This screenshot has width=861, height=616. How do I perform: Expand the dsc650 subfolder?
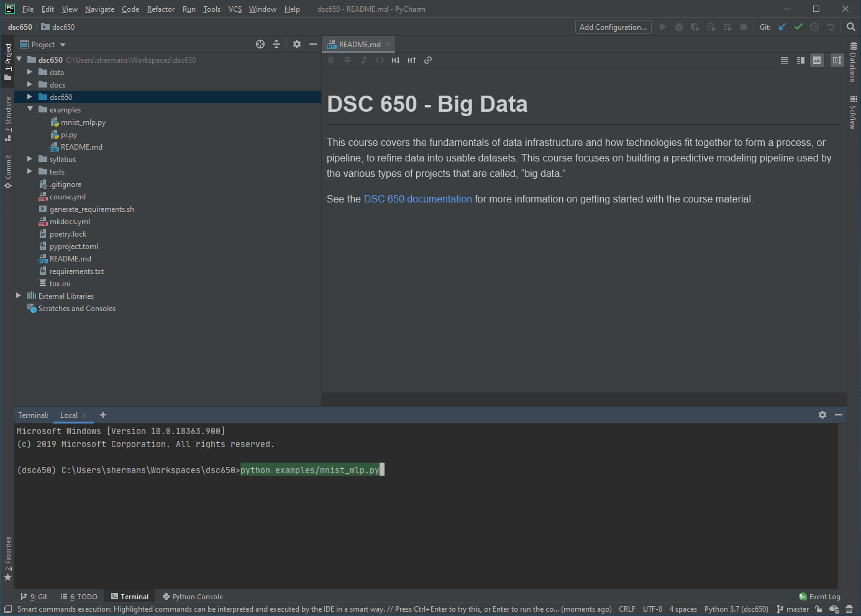coord(29,97)
